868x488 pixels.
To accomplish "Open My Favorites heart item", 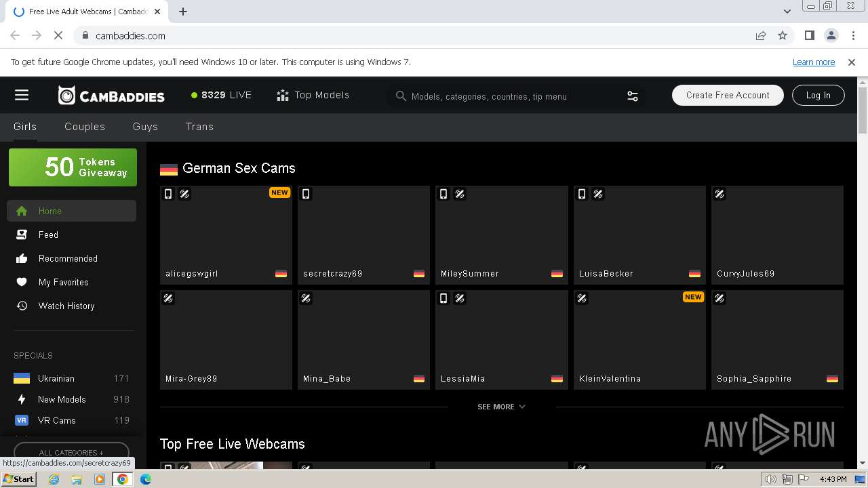I will click(x=71, y=282).
